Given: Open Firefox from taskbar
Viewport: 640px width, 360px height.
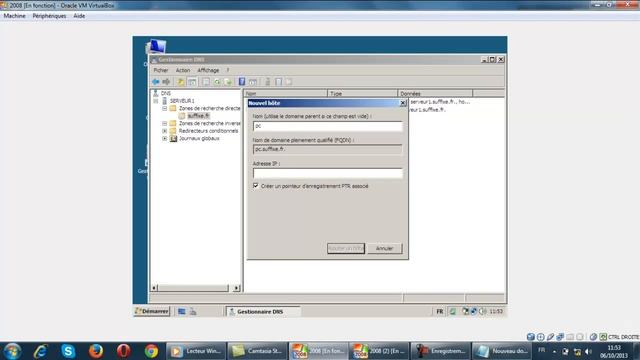Looking at the screenshot, I should coord(96,351).
